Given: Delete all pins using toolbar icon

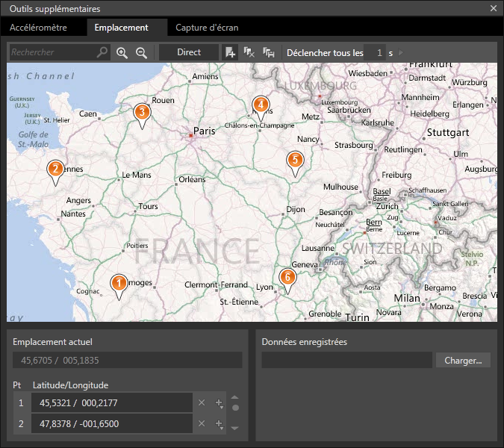Looking at the screenshot, I should (250, 53).
